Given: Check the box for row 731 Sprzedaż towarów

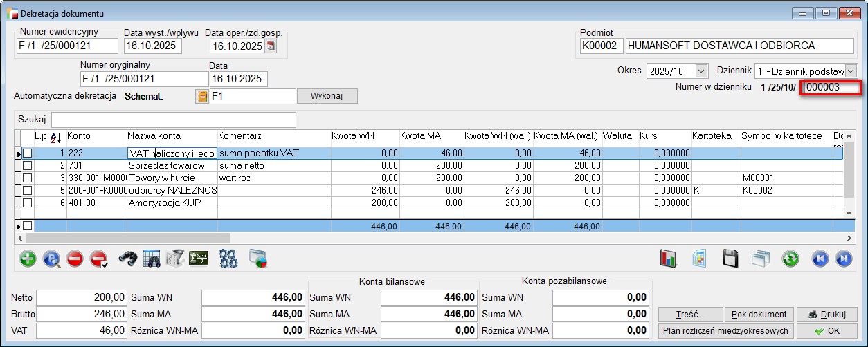Looking at the screenshot, I should click(28, 166).
